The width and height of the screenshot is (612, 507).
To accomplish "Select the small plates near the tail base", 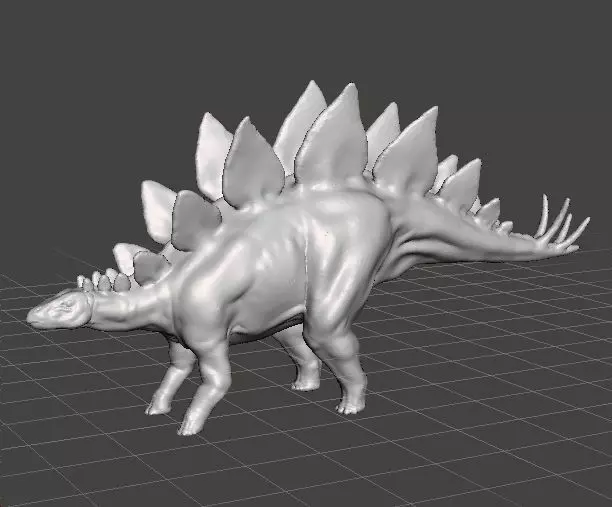I will pyautogui.click(x=492, y=217).
